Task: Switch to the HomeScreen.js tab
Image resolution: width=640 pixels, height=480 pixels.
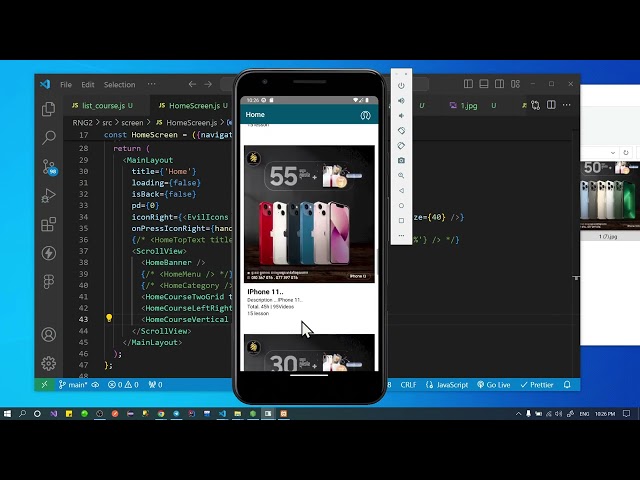Action: [x=193, y=106]
